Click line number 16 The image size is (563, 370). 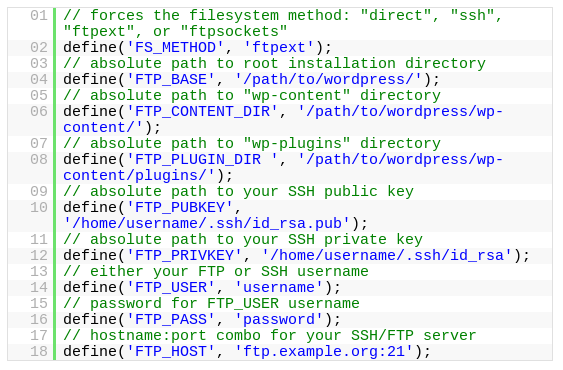pos(39,319)
